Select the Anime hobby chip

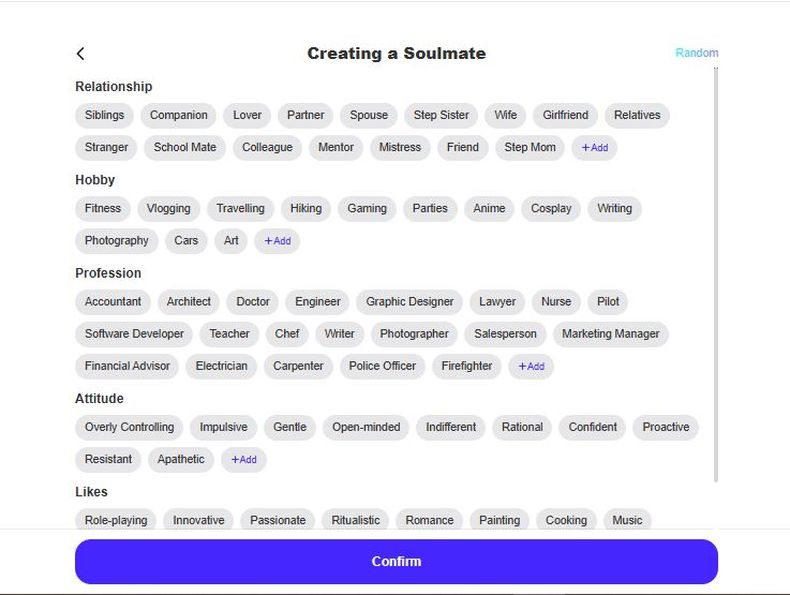[x=489, y=209]
